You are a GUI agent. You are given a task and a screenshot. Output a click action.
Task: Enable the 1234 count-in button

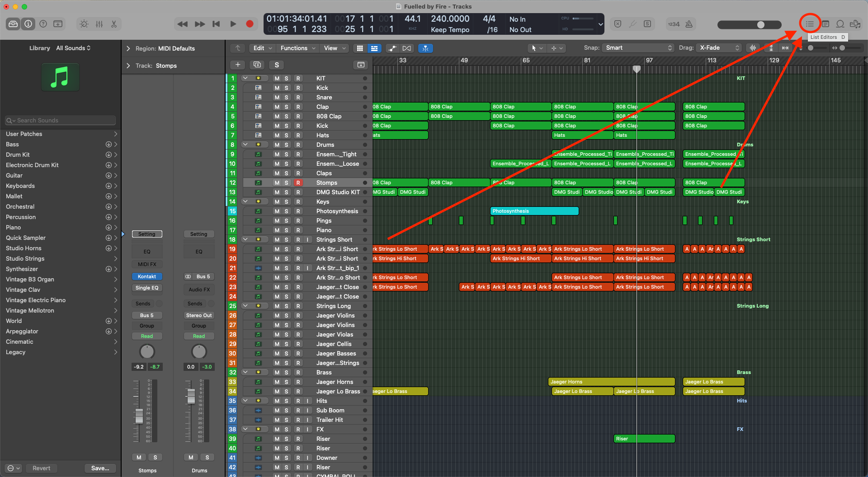tap(674, 24)
